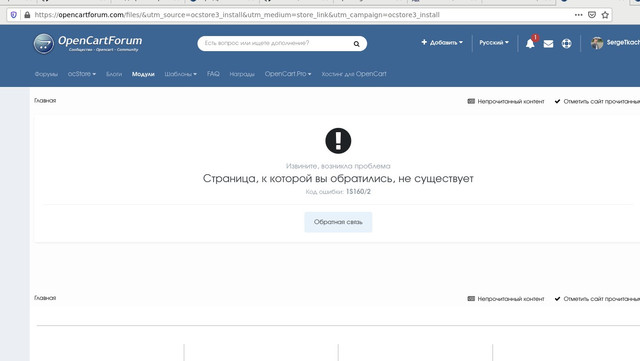The width and height of the screenshot is (640, 361).
Task: Bookmark this page with star icon
Action: [x=605, y=15]
